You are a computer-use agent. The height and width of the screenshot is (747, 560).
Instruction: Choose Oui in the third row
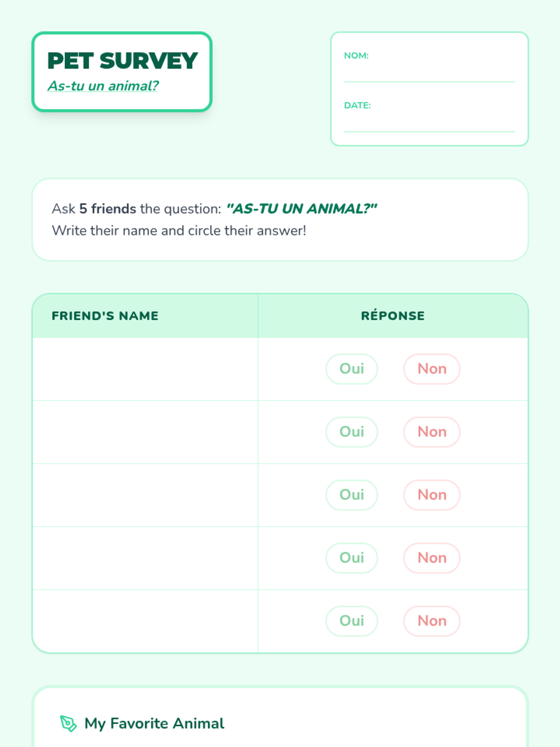(x=351, y=495)
